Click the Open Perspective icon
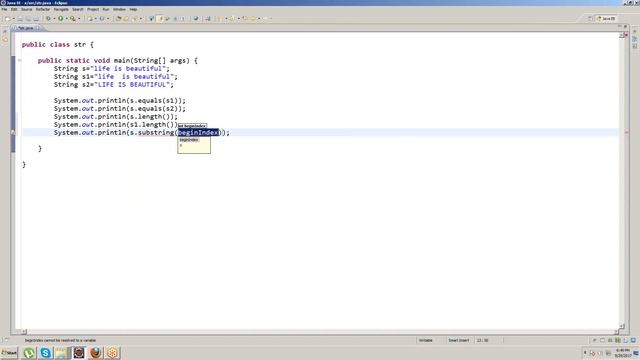Viewport: 640px width, 360px height. (590, 18)
